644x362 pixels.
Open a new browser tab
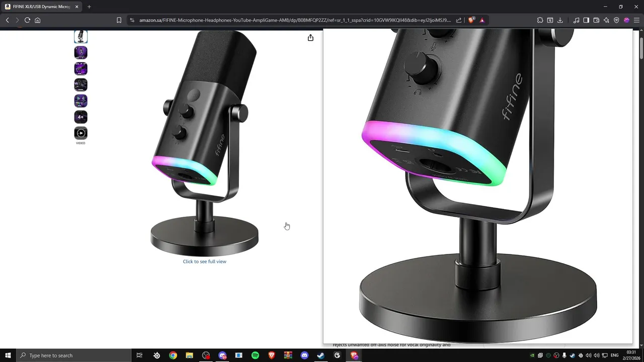pos(89,7)
